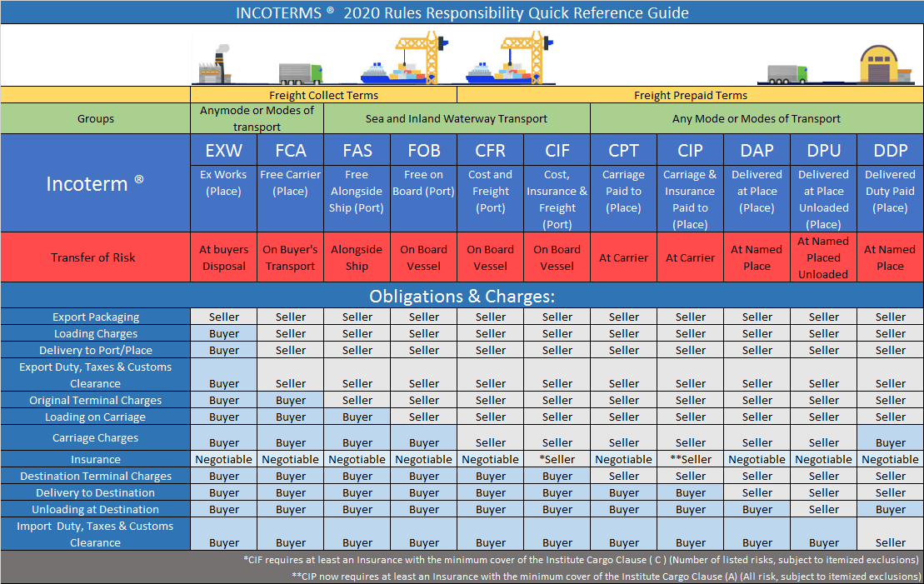This screenshot has height=584, width=924.
Task: Select the yellow warehouse icon
Action: pyautogui.click(x=887, y=65)
